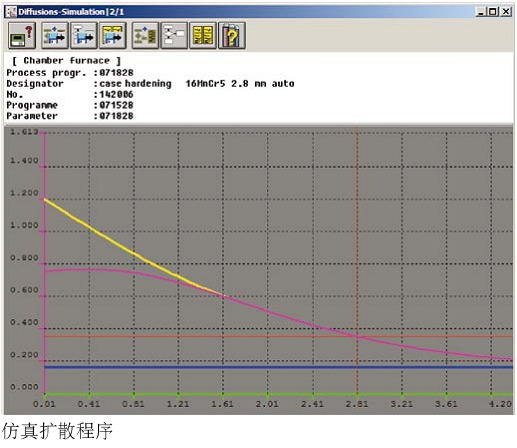Click the orange horizontal limit line
The height and width of the screenshot is (448, 517).
click(x=278, y=336)
